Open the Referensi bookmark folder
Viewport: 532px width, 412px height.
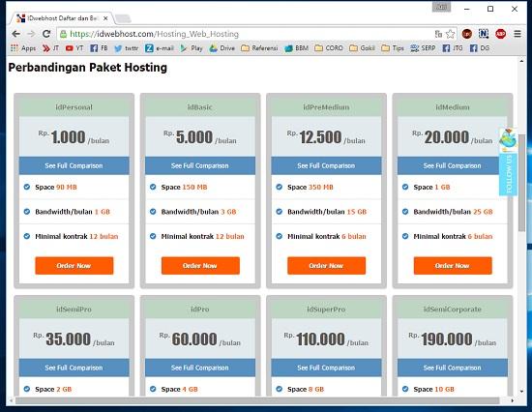(259, 48)
